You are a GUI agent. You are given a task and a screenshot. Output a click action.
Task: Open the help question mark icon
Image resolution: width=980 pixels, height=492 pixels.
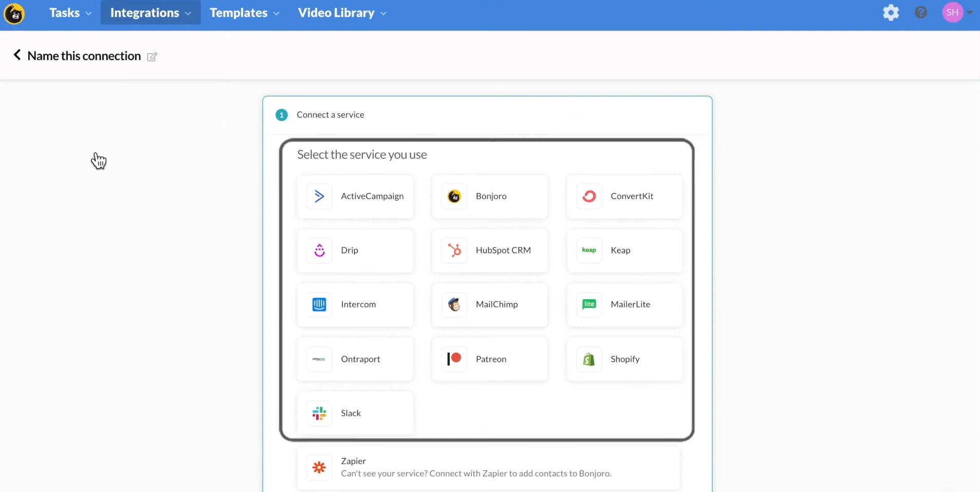pos(921,12)
